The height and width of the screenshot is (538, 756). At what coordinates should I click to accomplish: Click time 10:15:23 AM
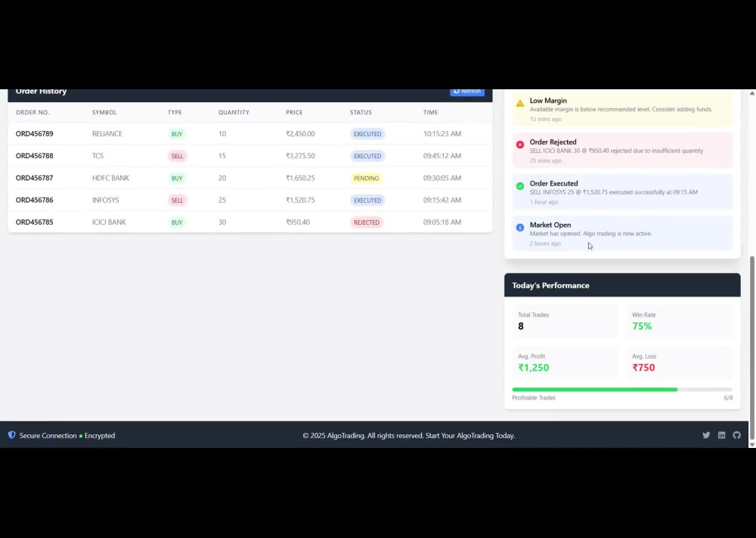pyautogui.click(x=442, y=134)
